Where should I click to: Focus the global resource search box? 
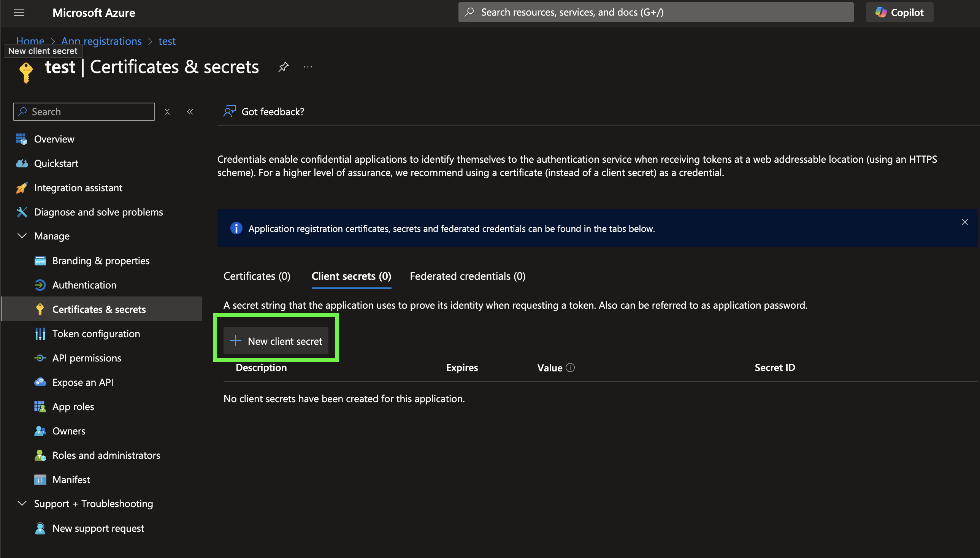point(655,13)
